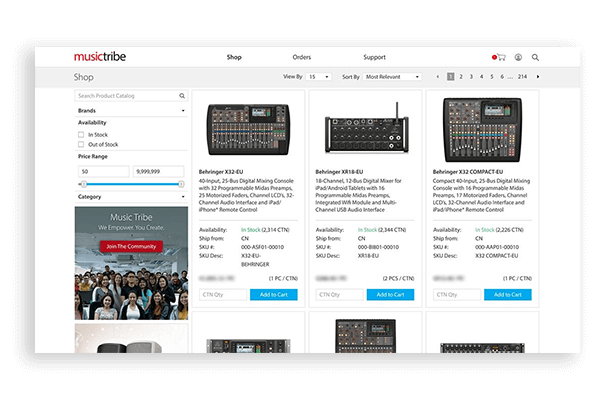Click the header search magnifier icon
This screenshot has width=615, height=400.
click(535, 57)
